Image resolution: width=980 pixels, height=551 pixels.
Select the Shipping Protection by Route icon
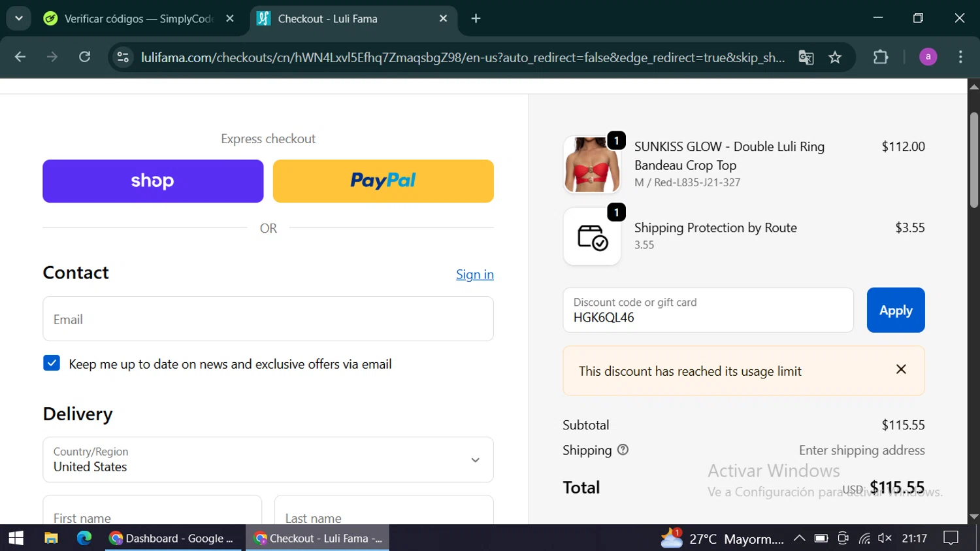tap(592, 237)
